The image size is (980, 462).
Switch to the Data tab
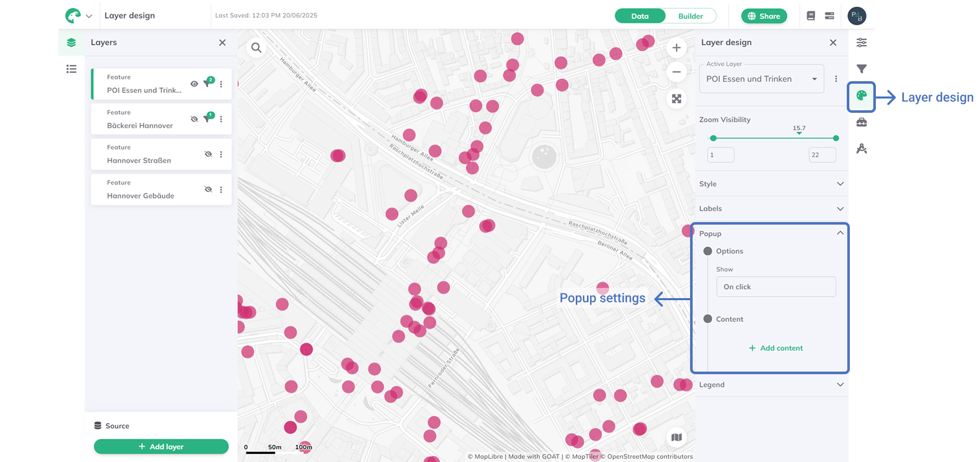(x=640, y=16)
